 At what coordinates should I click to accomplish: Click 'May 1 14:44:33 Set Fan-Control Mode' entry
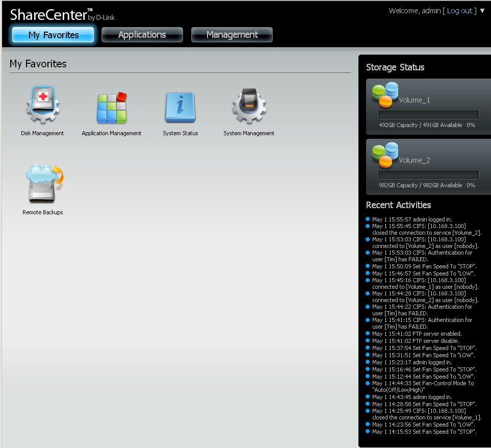[x=423, y=386]
